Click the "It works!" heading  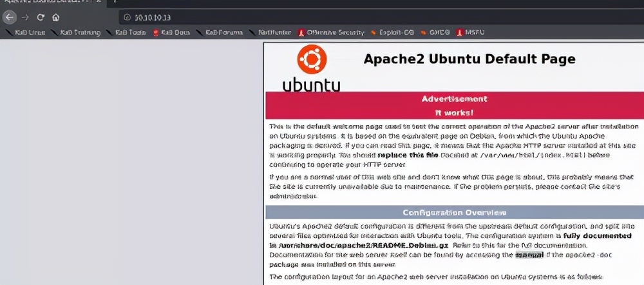(454, 113)
